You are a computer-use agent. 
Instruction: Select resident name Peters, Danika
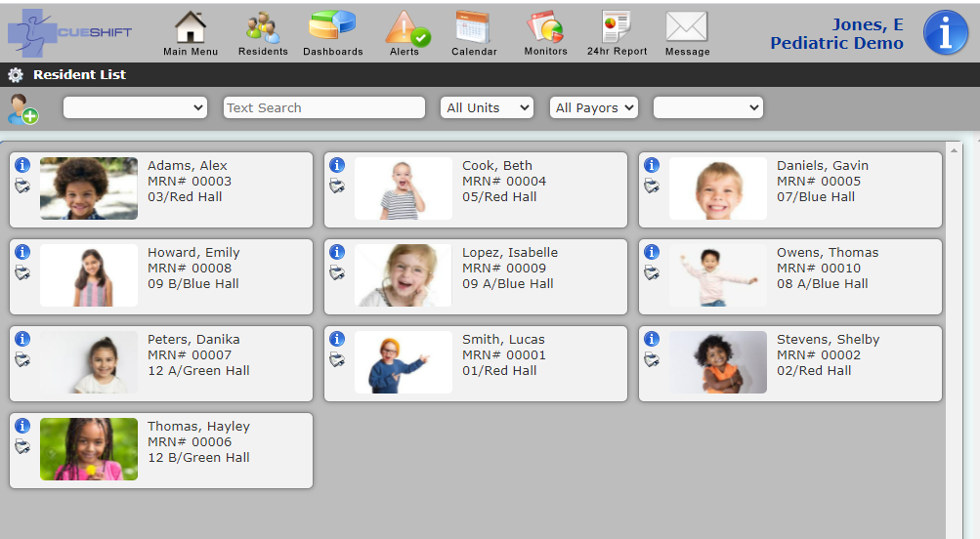193,339
